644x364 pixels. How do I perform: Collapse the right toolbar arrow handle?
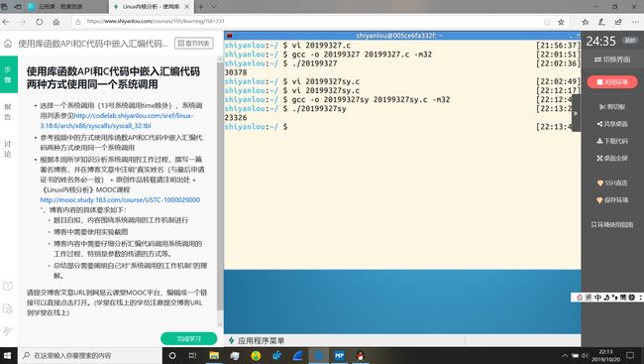pyautogui.click(x=576, y=113)
